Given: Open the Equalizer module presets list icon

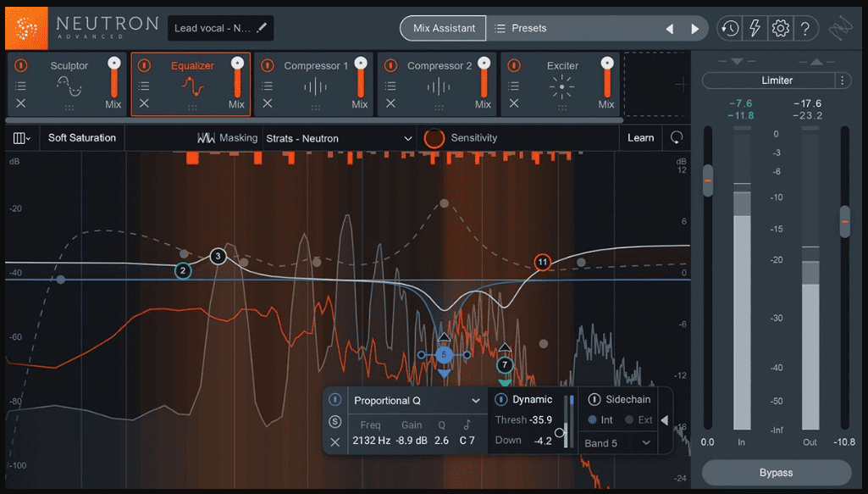Looking at the screenshot, I should tap(144, 86).
